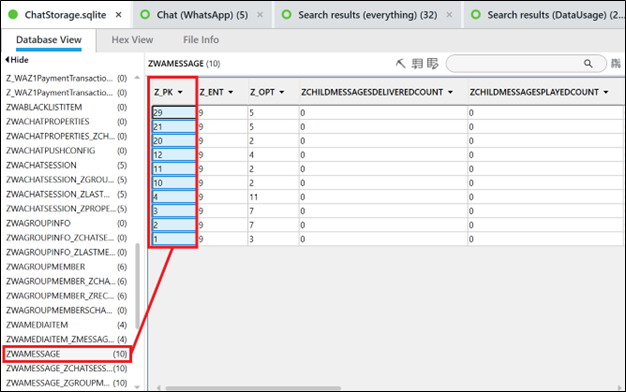Click the green ring icon on Search results (DataUsage) tab

[475, 15]
